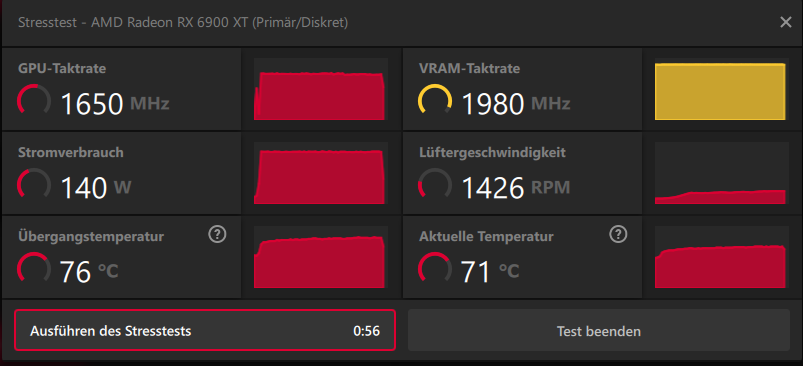Click the 1650 MHz GPU clock value

[115, 104]
